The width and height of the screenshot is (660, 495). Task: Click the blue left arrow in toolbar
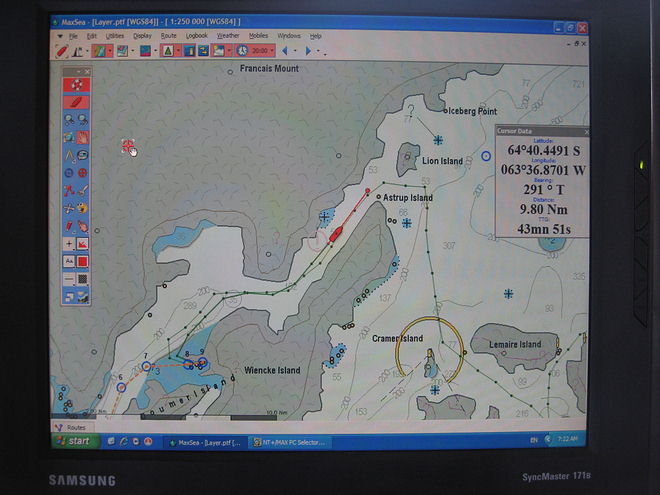285,51
